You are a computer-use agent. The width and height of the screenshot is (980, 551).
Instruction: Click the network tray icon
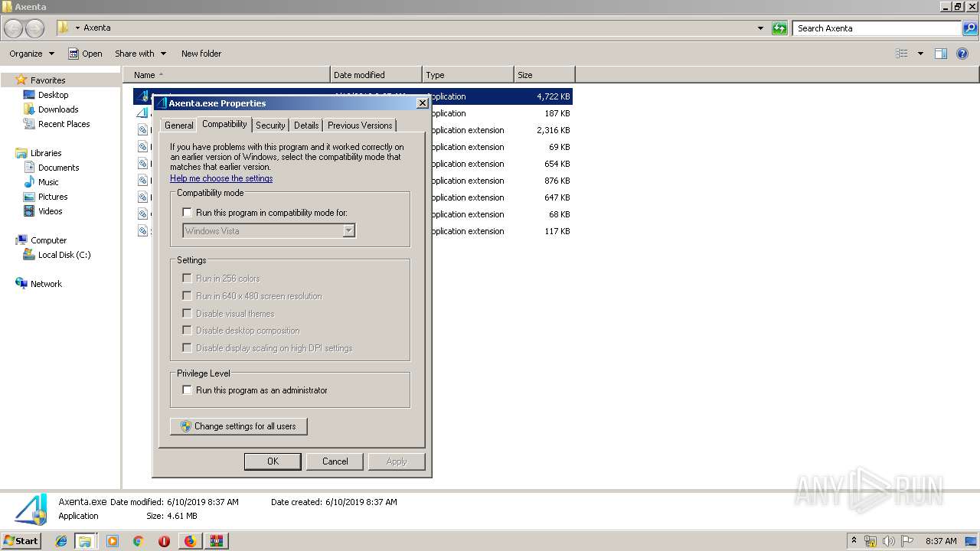(871, 541)
